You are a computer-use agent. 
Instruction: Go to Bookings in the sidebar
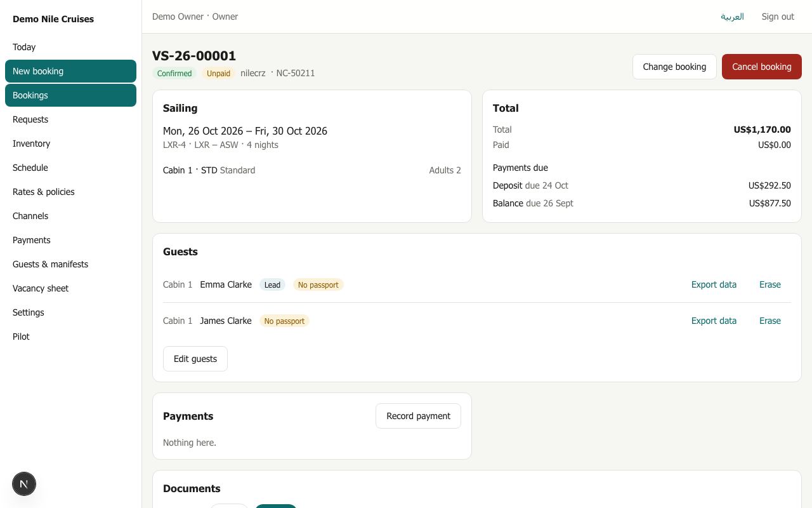(70, 95)
